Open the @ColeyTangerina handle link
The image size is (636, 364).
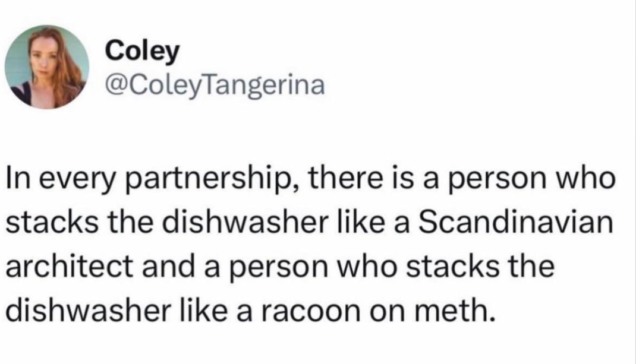click(x=215, y=85)
